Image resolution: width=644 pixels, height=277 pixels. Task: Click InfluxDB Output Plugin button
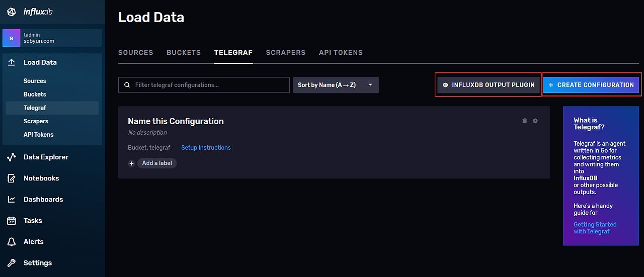point(489,85)
